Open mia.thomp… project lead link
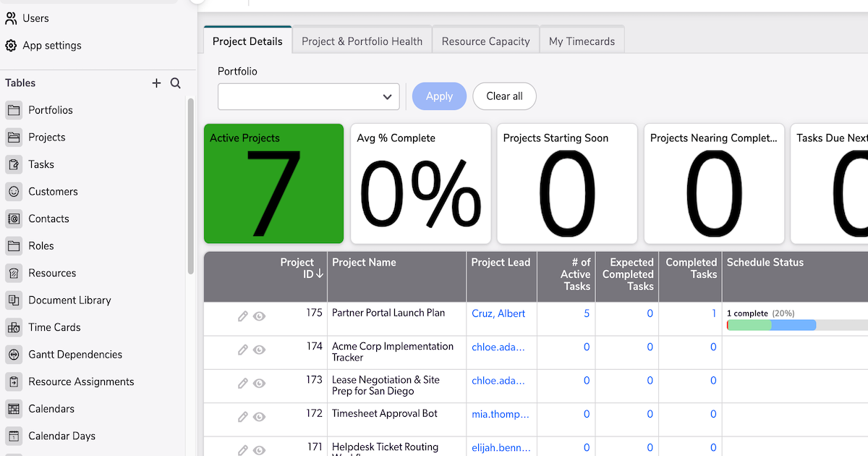The image size is (868, 456). click(x=501, y=414)
